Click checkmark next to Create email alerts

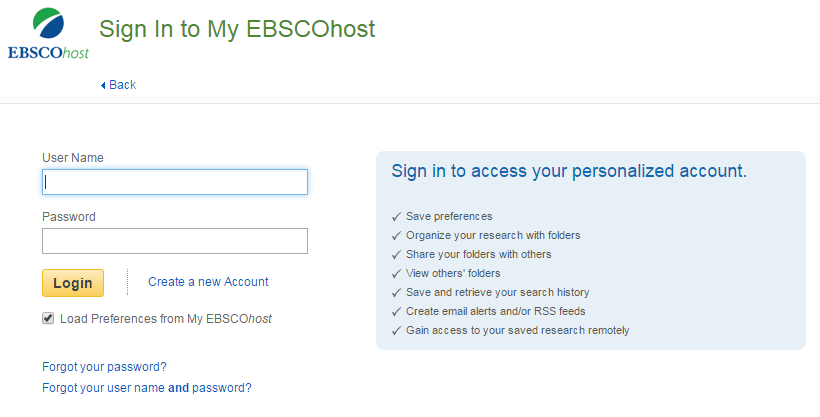[397, 312]
